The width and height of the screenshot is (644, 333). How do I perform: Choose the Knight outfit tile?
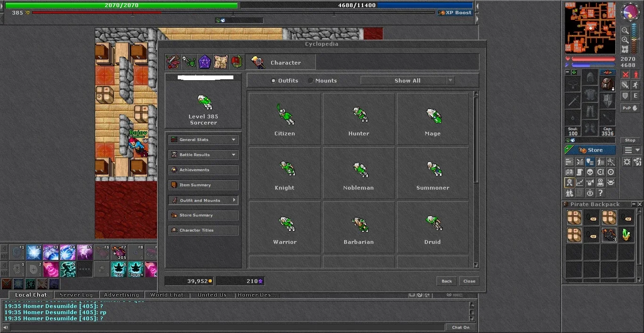click(x=285, y=173)
